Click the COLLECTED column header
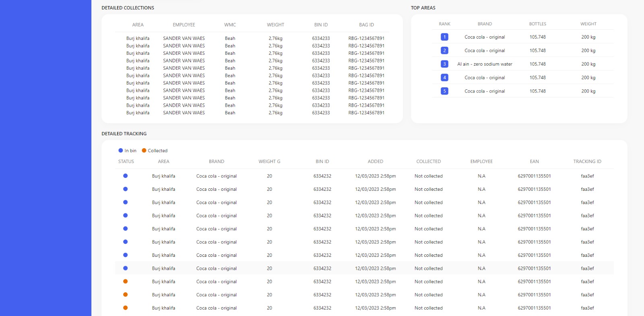This screenshot has height=316, width=644. tap(428, 161)
